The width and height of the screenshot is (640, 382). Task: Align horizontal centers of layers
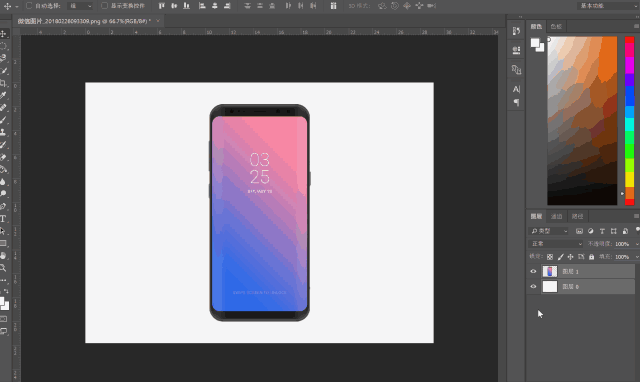click(215, 6)
